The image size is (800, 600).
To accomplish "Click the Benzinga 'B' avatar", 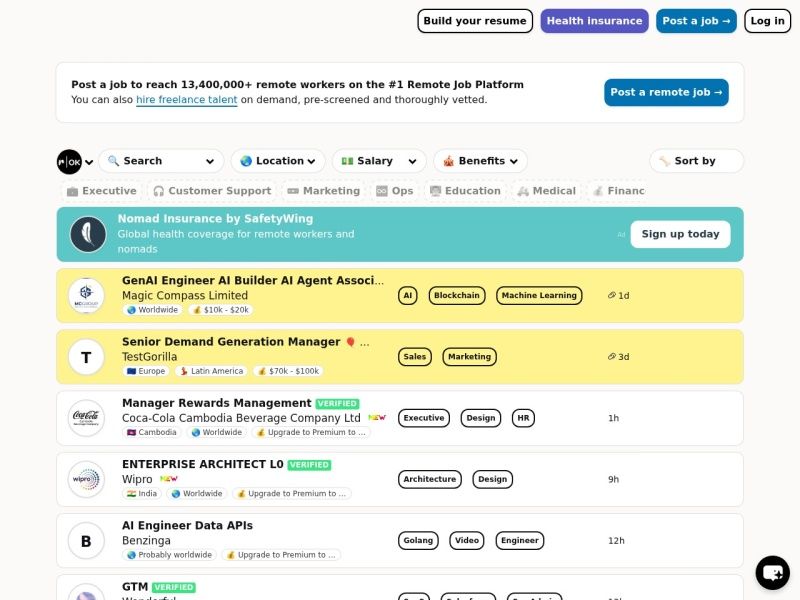I will pos(86,540).
